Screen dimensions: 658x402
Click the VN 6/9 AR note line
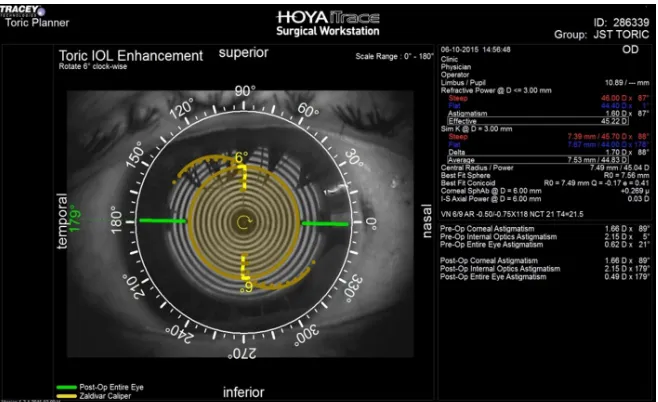tap(512, 214)
